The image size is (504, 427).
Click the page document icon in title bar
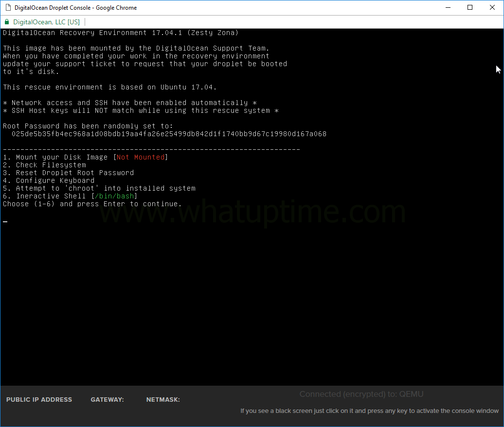click(x=8, y=7)
